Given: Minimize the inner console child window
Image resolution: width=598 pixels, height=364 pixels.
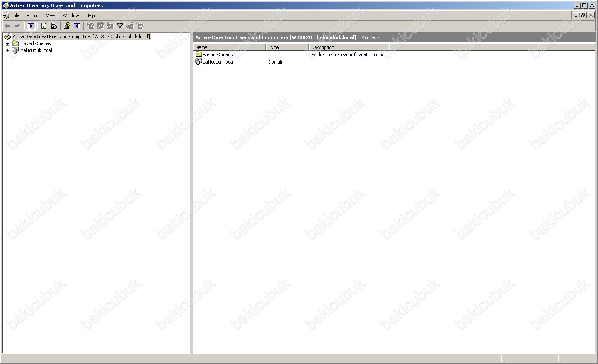Looking at the screenshot, I should point(577,15).
